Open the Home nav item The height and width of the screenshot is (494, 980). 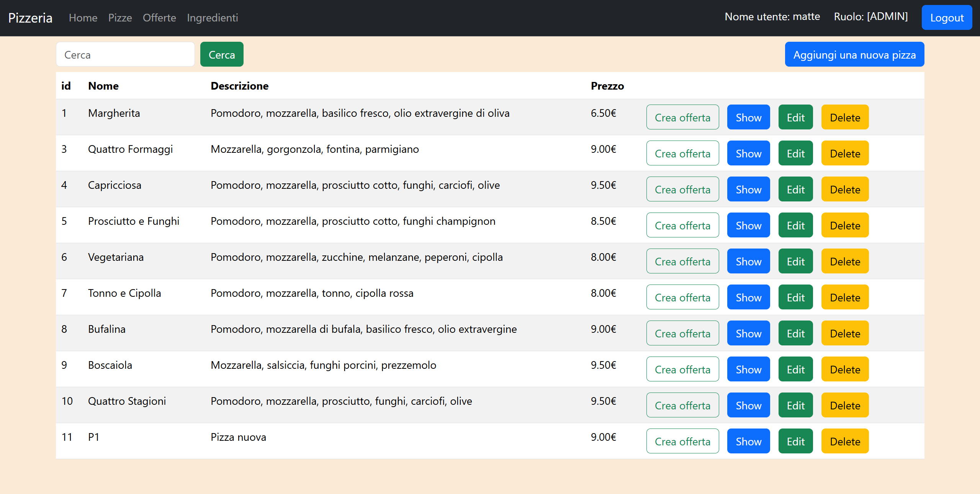(83, 18)
